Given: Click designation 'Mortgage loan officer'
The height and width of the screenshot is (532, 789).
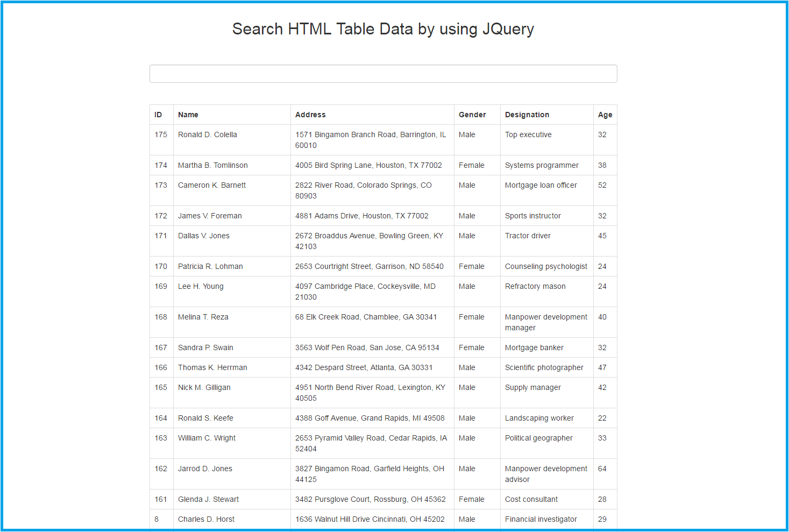Looking at the screenshot, I should [x=541, y=185].
